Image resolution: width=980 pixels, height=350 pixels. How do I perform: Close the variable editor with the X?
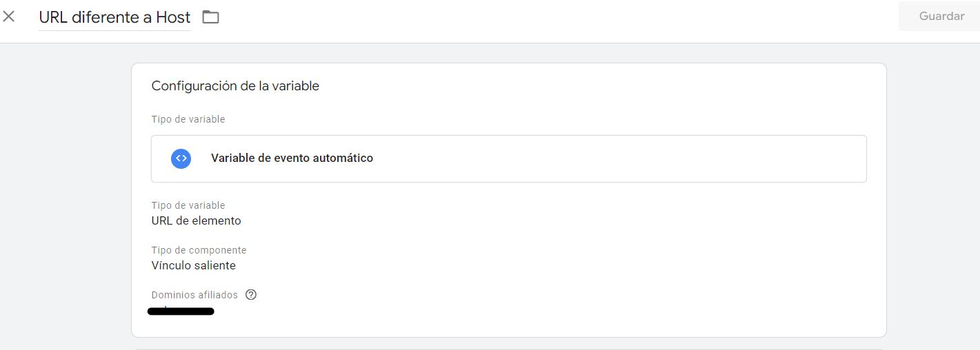[x=9, y=17]
